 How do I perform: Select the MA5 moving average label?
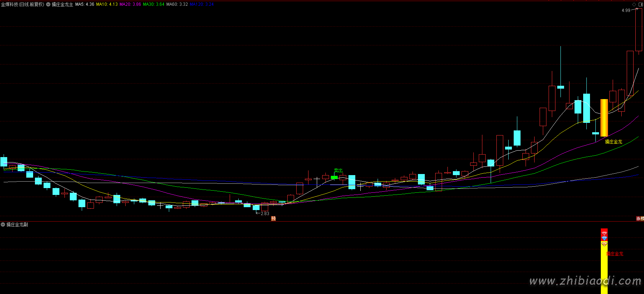click(85, 4)
